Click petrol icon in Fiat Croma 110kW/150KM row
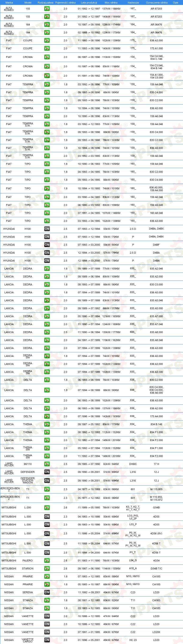 47,57
